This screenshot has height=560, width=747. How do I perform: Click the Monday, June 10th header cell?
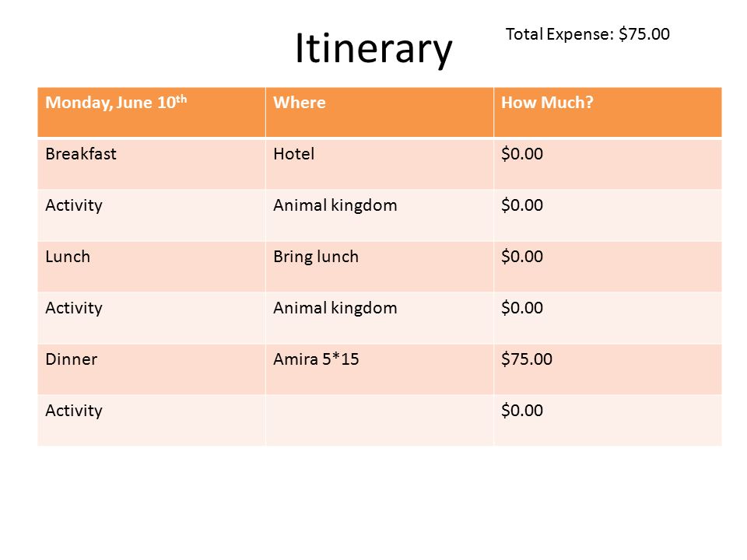pyautogui.click(x=152, y=112)
